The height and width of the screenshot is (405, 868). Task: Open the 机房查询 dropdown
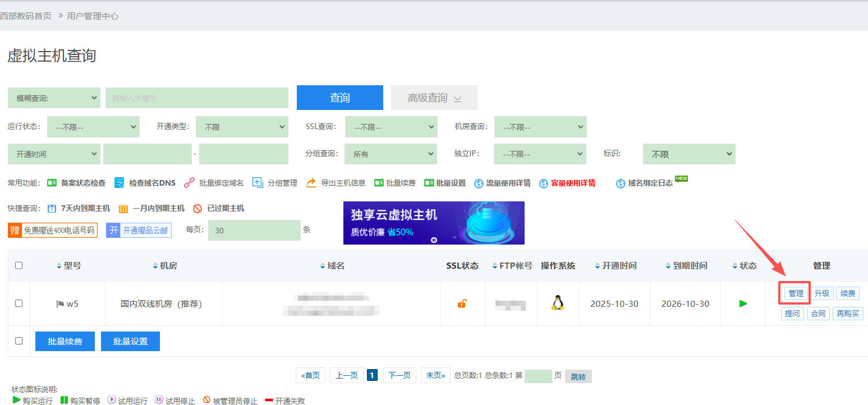tap(540, 127)
